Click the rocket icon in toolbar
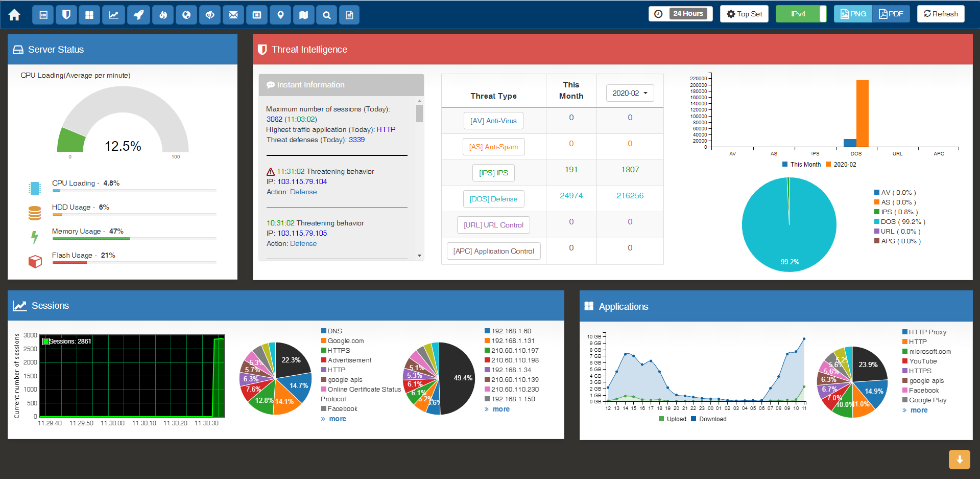This screenshot has height=479, width=980. [138, 15]
